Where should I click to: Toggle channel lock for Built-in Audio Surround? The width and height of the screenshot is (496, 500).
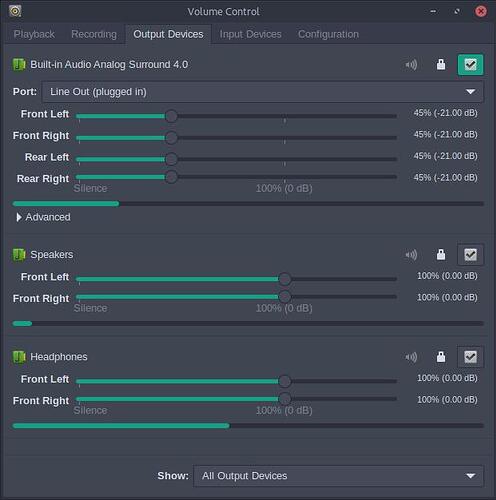tap(441, 64)
